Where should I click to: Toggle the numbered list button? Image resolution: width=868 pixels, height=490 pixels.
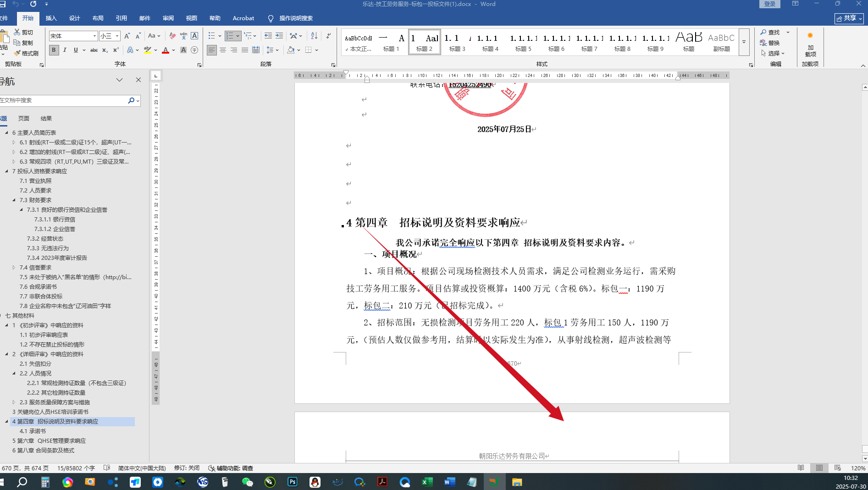[x=230, y=36]
